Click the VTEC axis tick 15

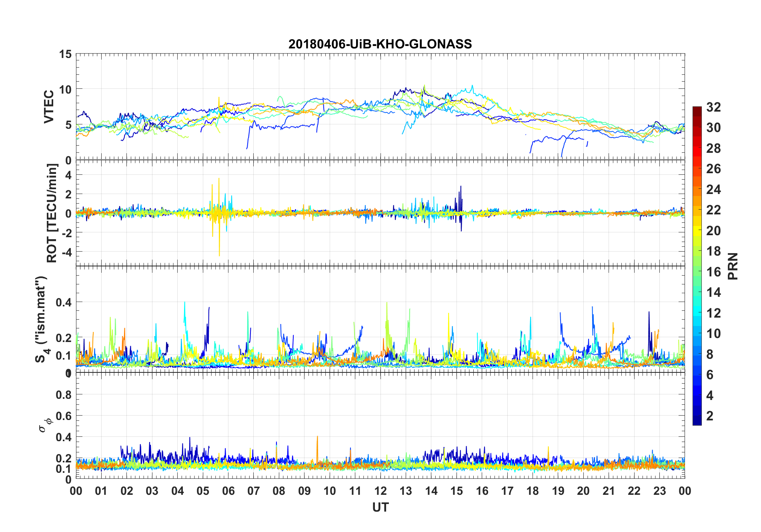65,54
